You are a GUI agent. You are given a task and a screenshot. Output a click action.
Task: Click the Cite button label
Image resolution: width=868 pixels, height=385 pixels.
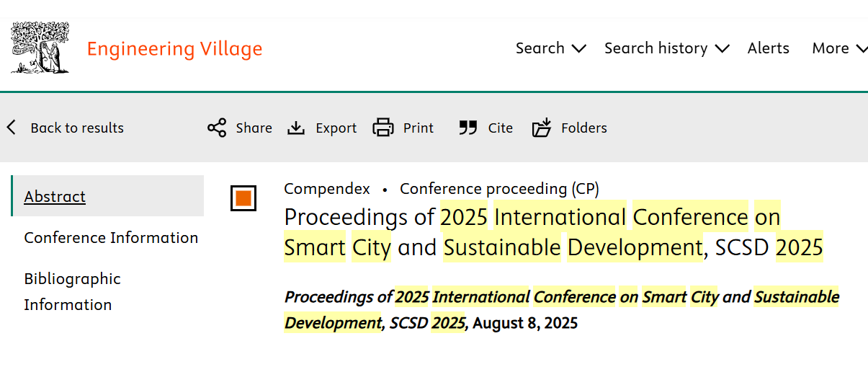501,128
